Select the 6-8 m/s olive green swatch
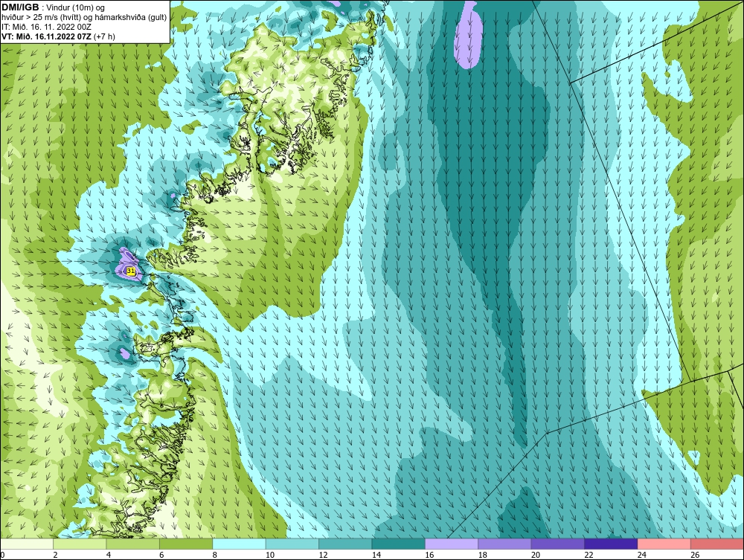The image size is (744, 560). (x=186, y=544)
